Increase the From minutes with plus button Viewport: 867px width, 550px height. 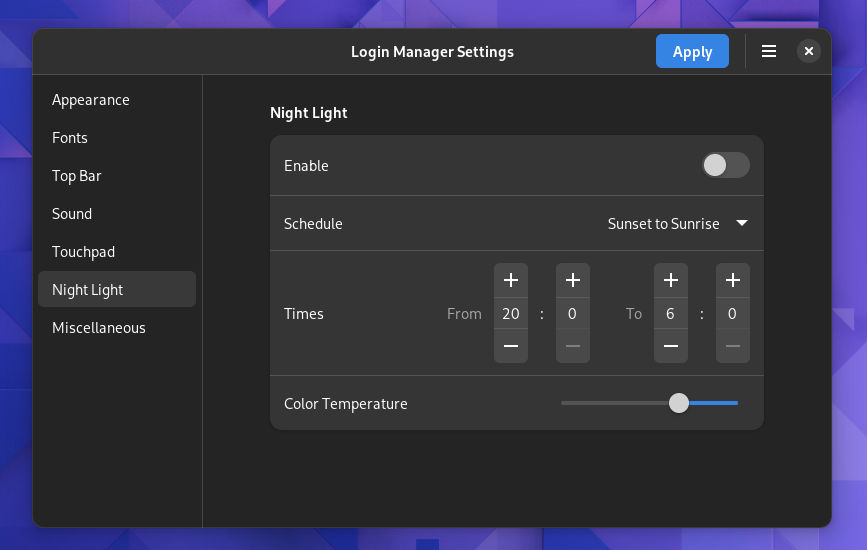pyautogui.click(x=572, y=280)
